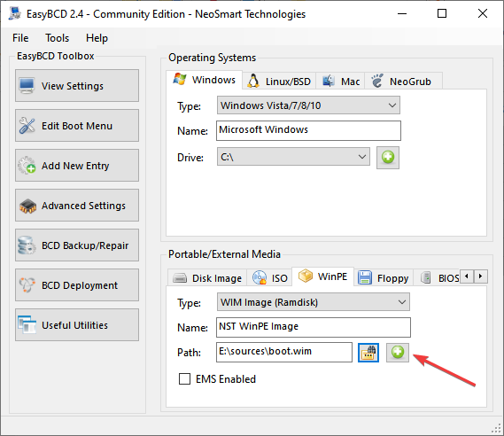504x436 pixels.
Task: Select Advanced Settings chip icon button
Action: pos(77,206)
